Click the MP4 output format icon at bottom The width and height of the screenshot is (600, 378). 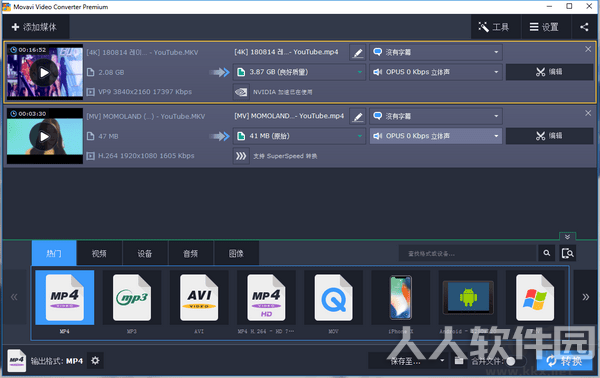pyautogui.click(x=16, y=360)
